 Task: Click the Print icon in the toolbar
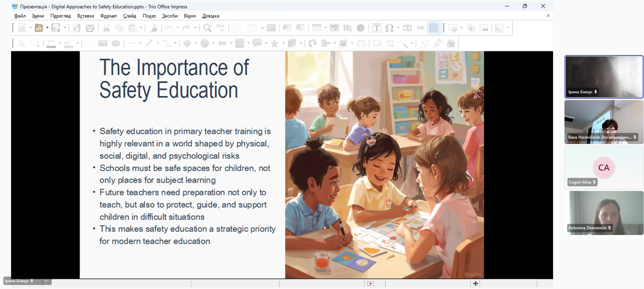tap(90, 28)
